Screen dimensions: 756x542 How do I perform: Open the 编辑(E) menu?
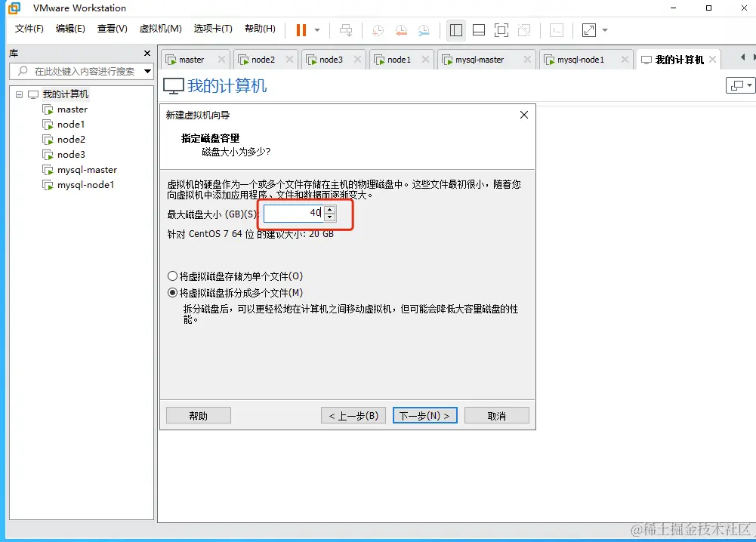click(x=70, y=29)
